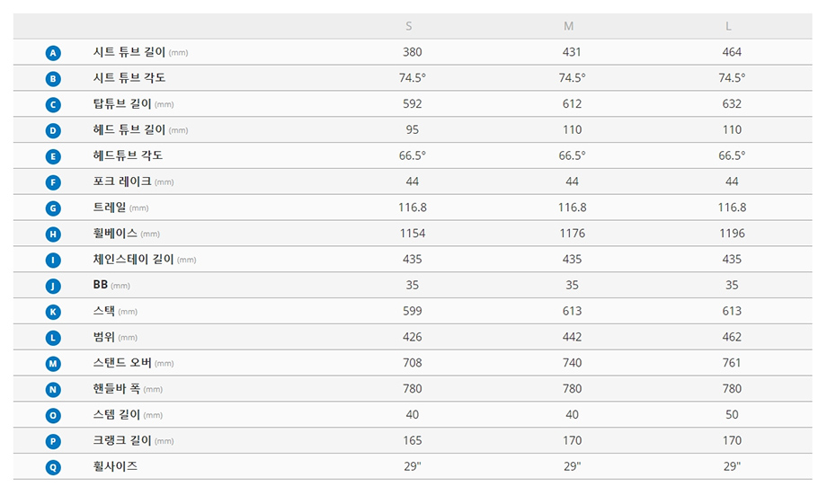Select the O badge for 스템 길이
The height and width of the screenshot is (504, 827).
pyautogui.click(x=53, y=416)
